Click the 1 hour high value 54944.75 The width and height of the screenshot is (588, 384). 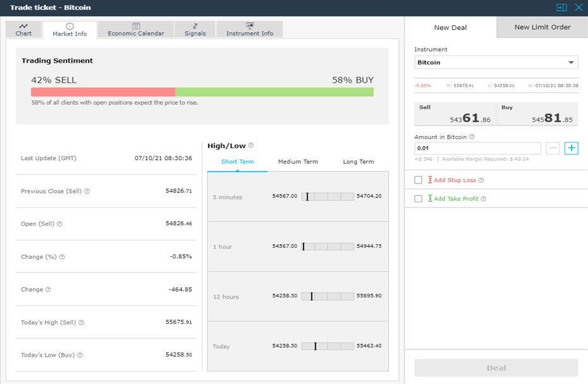(369, 246)
